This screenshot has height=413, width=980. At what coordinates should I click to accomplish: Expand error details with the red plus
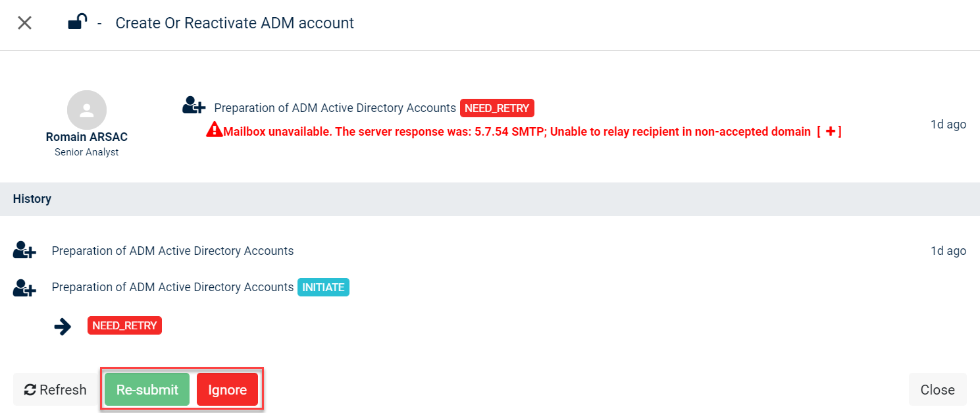click(x=830, y=131)
